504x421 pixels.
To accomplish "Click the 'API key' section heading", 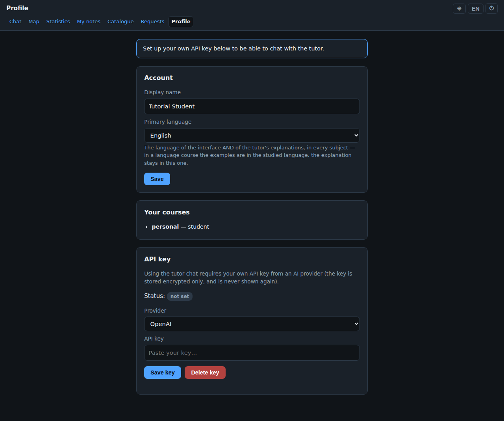I will pos(157,259).
